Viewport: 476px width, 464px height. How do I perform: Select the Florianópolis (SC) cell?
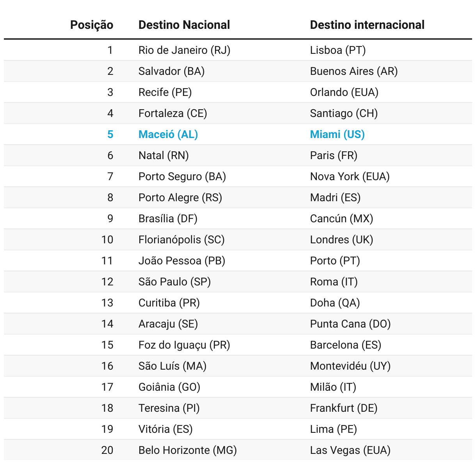pos(181,240)
